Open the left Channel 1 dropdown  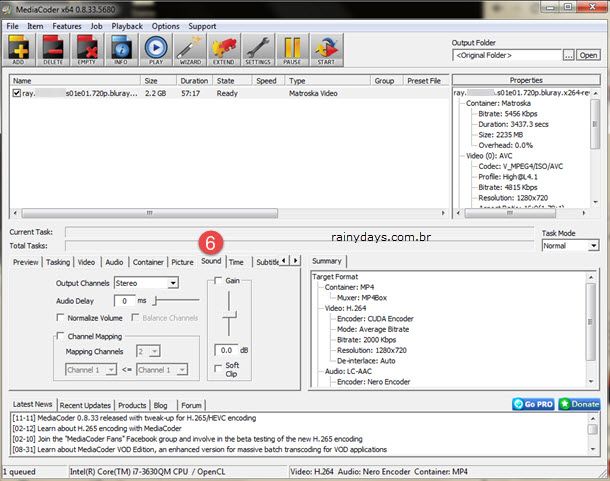click(91, 370)
